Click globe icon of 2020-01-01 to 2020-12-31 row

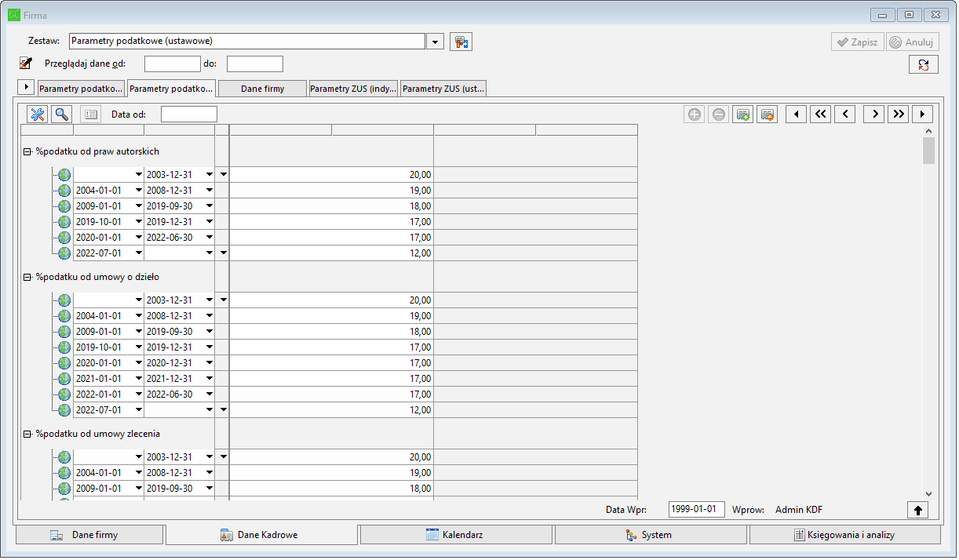click(x=64, y=363)
